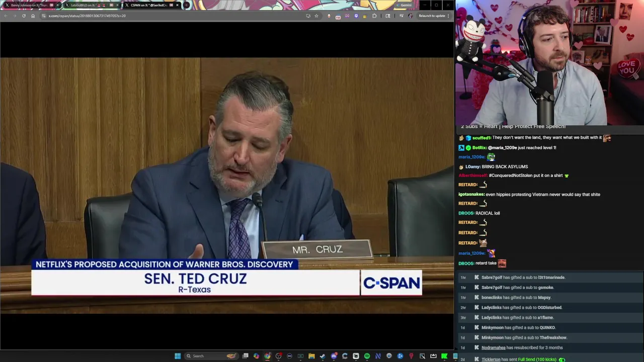The image size is (644, 362).
Task: Open Task View on the taskbar
Action: [246, 356]
